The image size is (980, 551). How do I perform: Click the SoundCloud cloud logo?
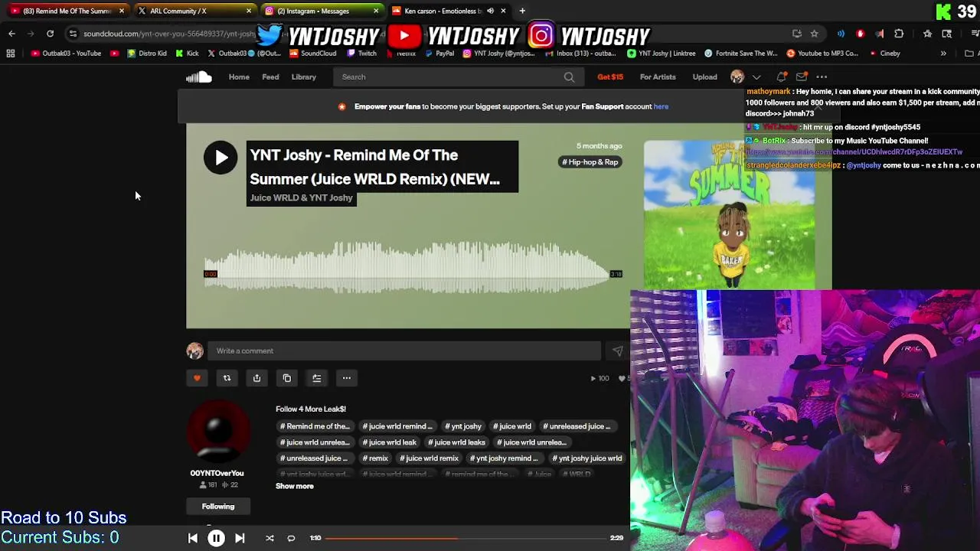pyautogui.click(x=198, y=77)
